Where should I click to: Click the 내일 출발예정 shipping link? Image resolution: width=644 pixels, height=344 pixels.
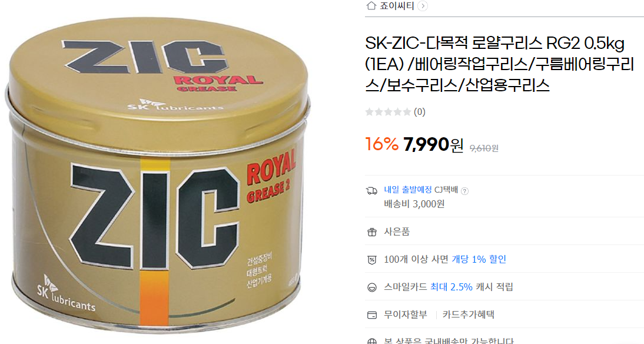(x=408, y=190)
